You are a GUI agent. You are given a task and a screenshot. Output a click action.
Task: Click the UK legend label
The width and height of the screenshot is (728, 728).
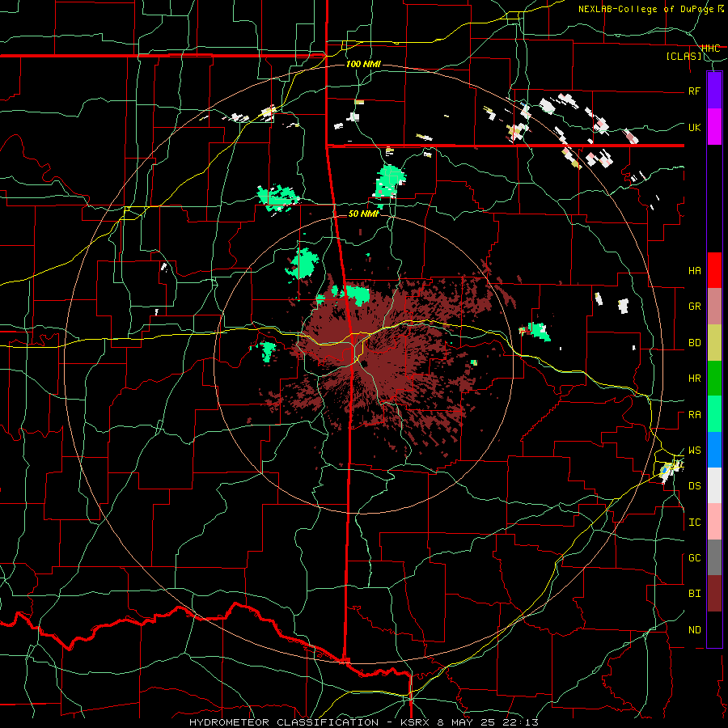pos(694,127)
